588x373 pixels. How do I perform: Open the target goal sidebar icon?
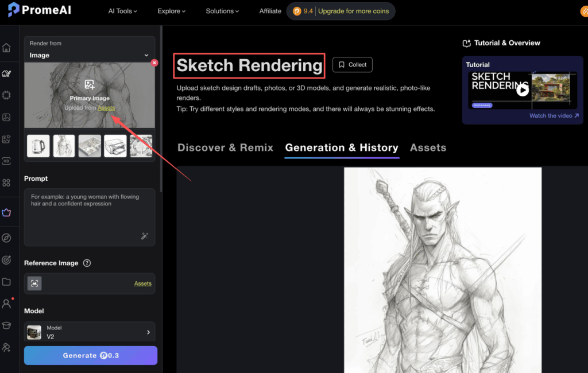[x=6, y=260]
